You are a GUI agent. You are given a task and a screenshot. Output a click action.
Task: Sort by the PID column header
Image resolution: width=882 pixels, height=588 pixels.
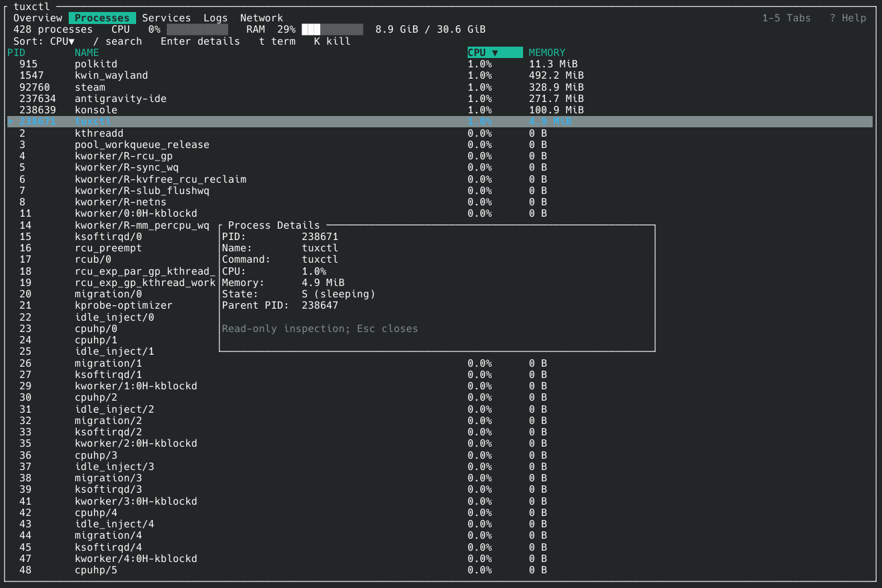[17, 53]
